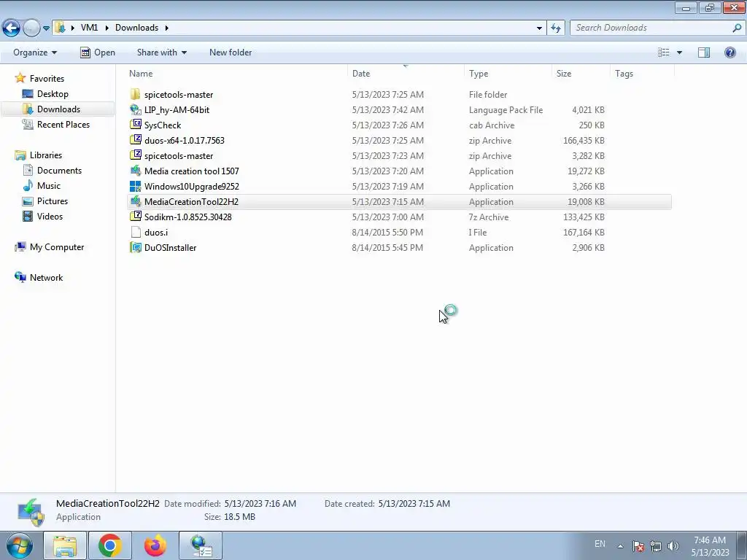Click the Change your view icon

point(664,52)
